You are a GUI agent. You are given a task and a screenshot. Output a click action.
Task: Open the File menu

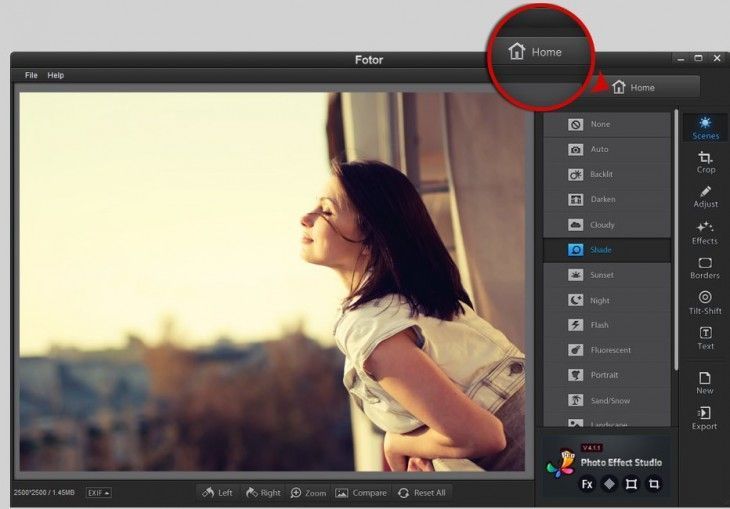point(31,75)
